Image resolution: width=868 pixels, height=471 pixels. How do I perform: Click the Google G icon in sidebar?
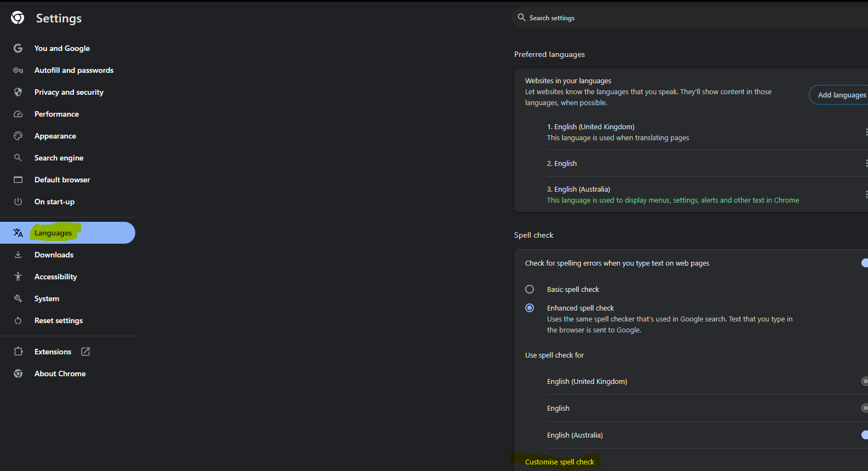[x=18, y=48]
